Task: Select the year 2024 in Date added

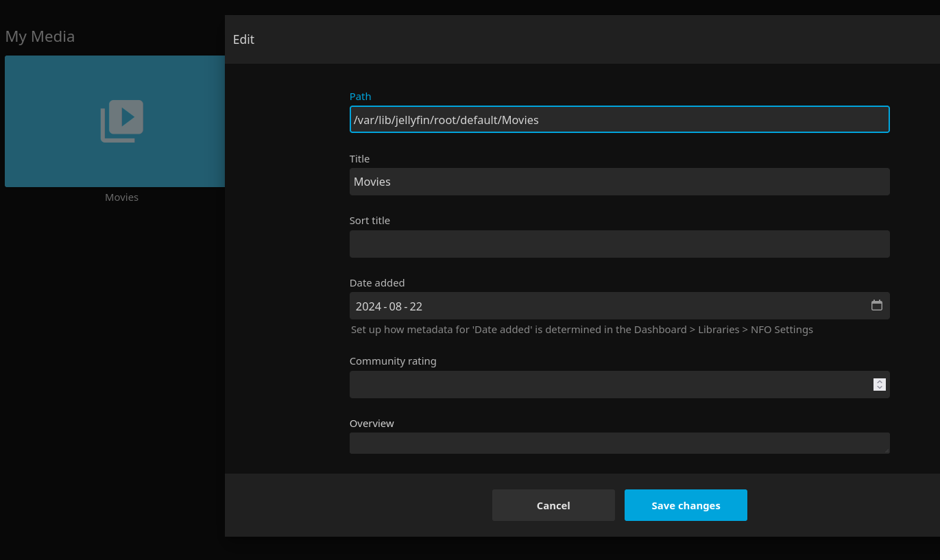Action: click(368, 306)
